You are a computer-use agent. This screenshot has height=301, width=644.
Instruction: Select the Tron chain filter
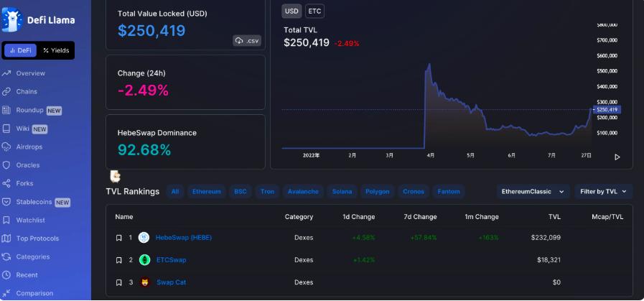tap(267, 192)
